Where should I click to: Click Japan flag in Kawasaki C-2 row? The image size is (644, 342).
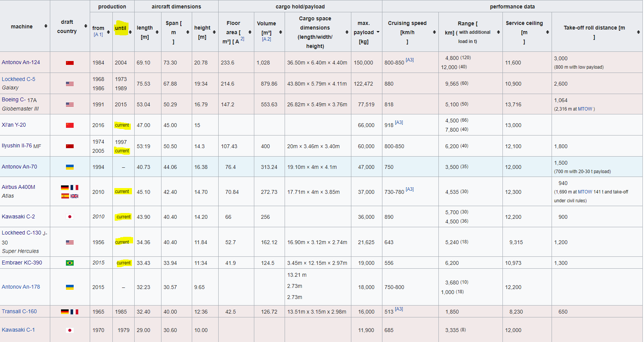(70, 217)
